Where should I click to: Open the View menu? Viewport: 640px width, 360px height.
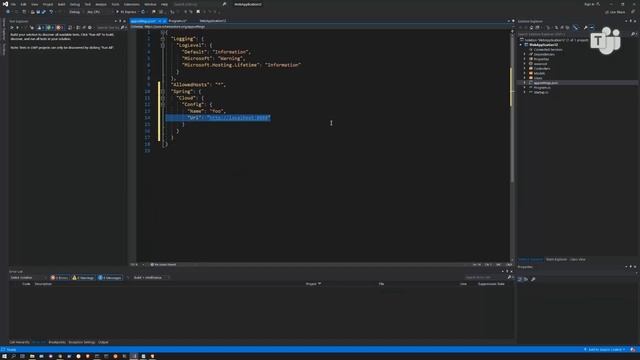point(35,4)
